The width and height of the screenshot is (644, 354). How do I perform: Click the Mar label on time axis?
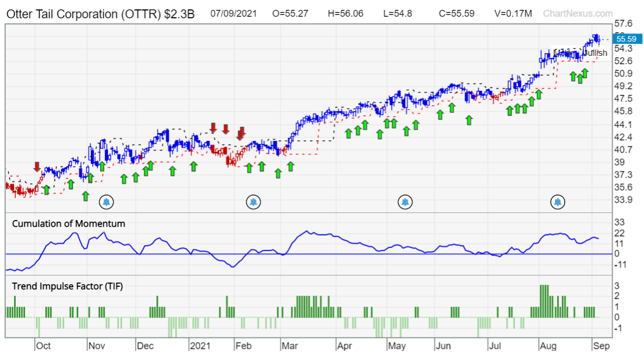pos(290,345)
